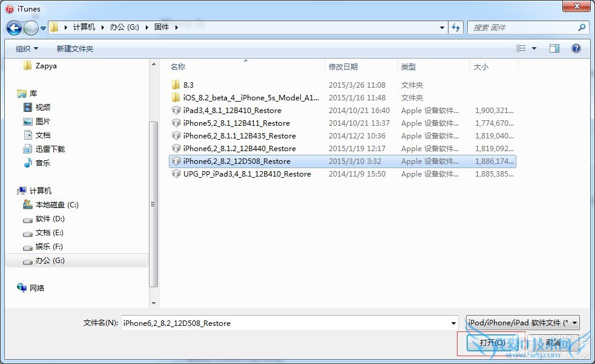Click the help question mark icon
The image size is (595, 364).
[576, 48]
